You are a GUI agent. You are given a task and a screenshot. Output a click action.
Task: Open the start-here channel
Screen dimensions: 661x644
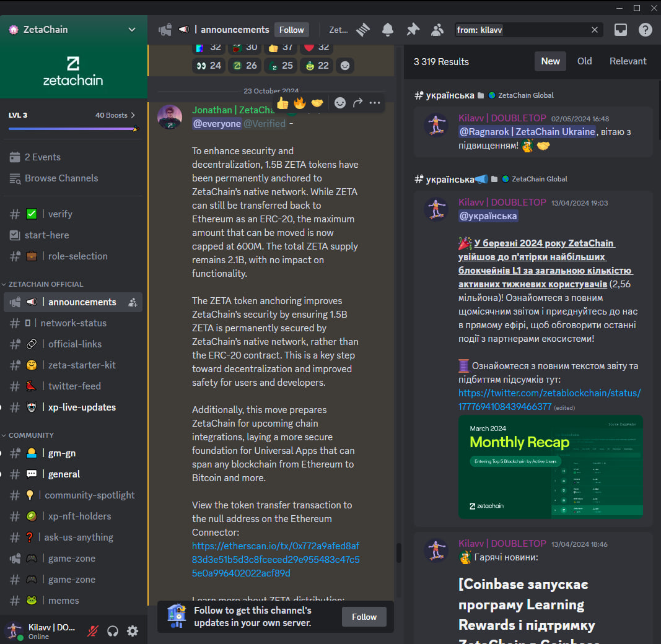point(73,235)
